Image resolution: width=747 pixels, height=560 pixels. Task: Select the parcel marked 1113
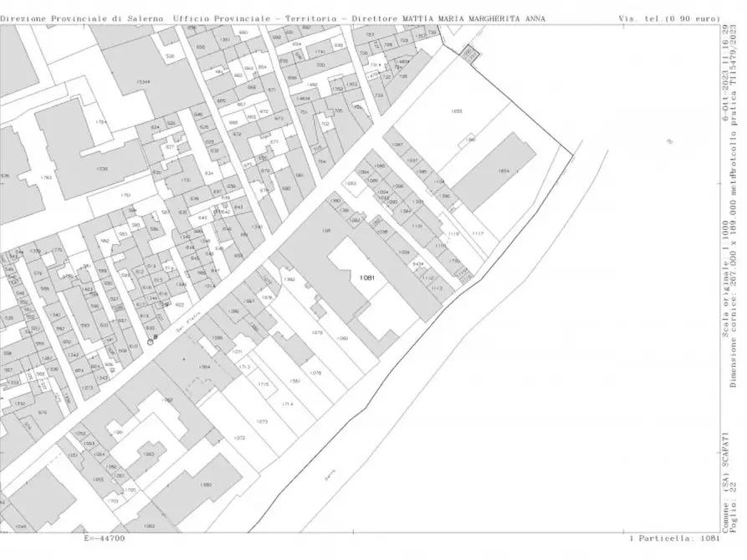[437, 288]
